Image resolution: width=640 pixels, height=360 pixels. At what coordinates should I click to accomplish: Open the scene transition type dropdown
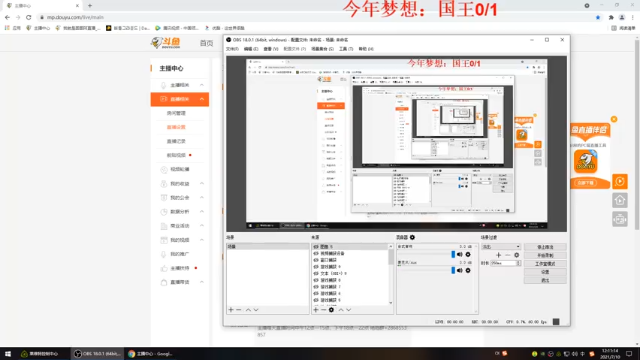pyautogui.click(x=501, y=247)
